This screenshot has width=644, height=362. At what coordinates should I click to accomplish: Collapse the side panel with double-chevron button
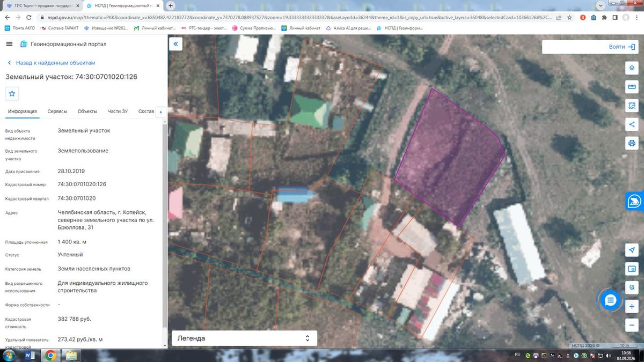[176, 44]
